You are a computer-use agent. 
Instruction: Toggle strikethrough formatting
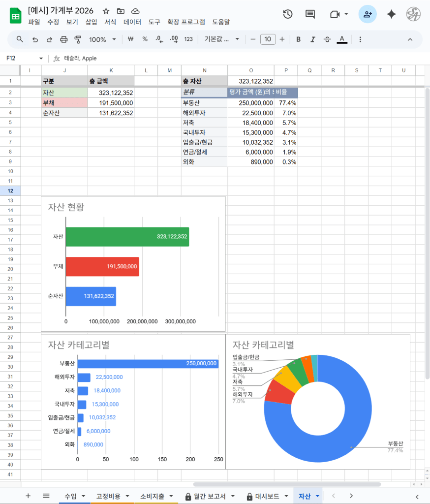[x=327, y=39]
